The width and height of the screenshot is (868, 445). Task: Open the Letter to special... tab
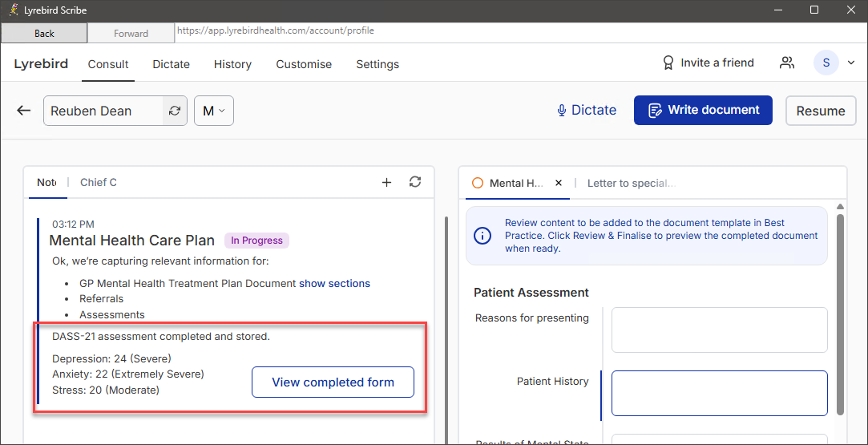pos(632,183)
